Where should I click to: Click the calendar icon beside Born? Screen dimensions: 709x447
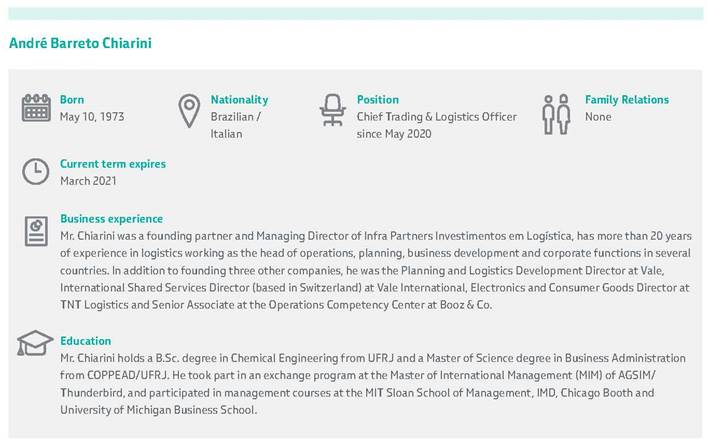tap(36, 107)
